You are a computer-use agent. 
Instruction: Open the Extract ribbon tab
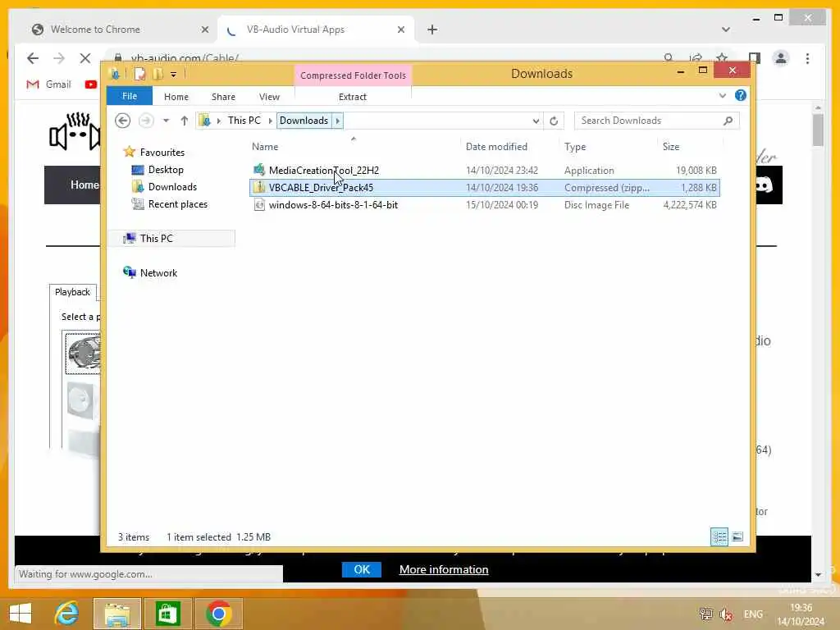pos(352,97)
